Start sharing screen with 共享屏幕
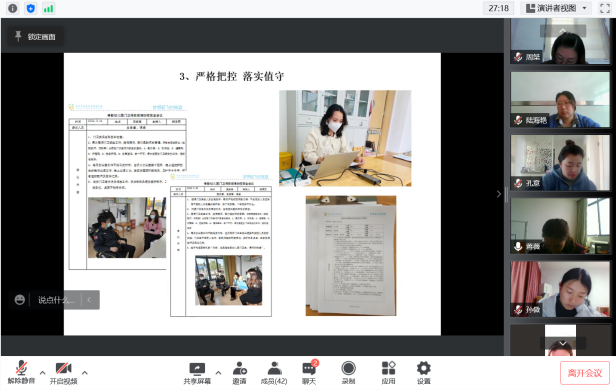The image size is (616, 390). click(x=197, y=372)
